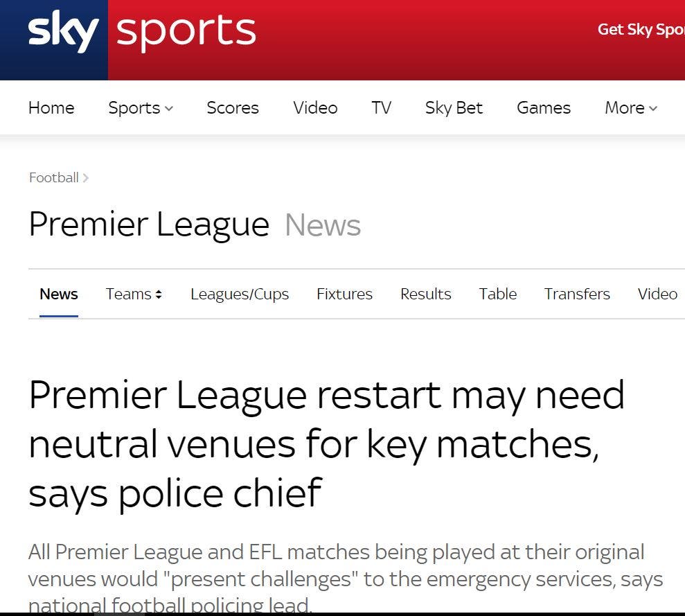Expand the Teams selector dropdown
This screenshot has height=616, width=685.
pos(134,294)
